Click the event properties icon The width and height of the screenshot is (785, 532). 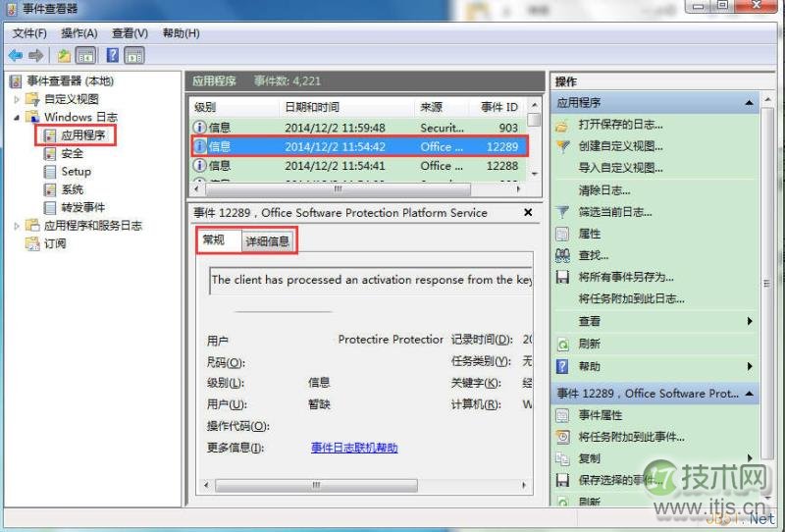click(562, 415)
